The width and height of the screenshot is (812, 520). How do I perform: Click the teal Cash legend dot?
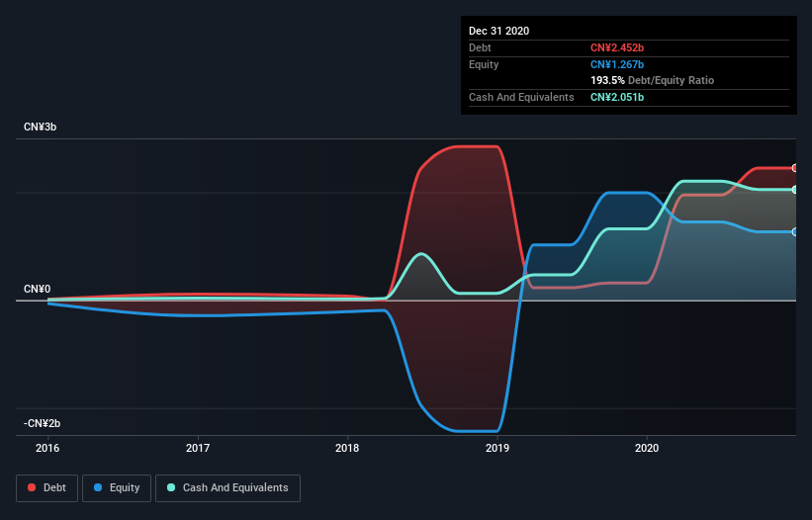171,487
